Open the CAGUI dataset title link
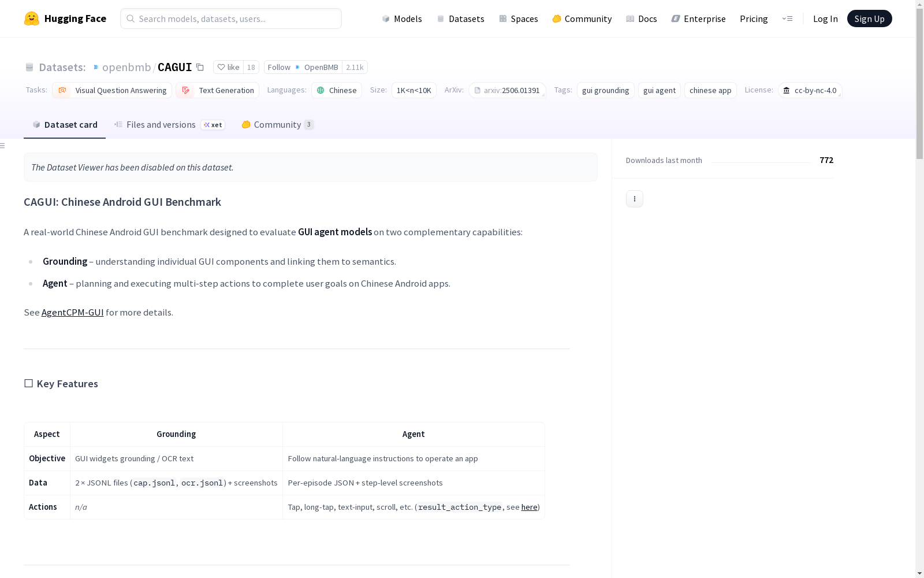The height and width of the screenshot is (578, 924). [175, 67]
